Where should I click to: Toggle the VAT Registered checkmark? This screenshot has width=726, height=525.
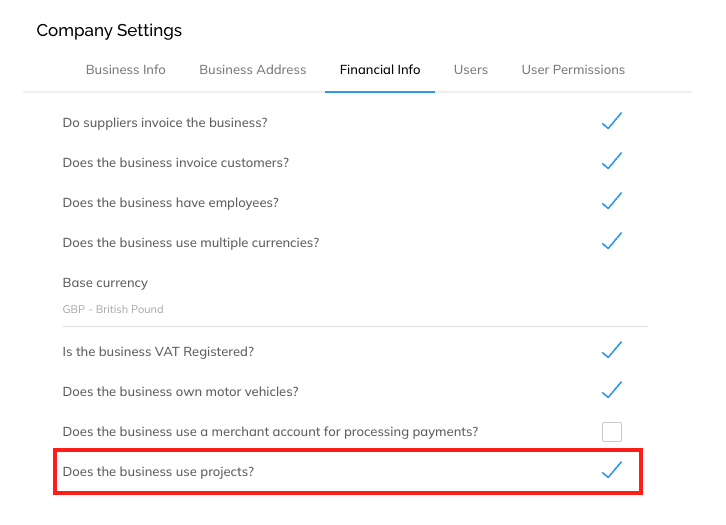click(612, 350)
